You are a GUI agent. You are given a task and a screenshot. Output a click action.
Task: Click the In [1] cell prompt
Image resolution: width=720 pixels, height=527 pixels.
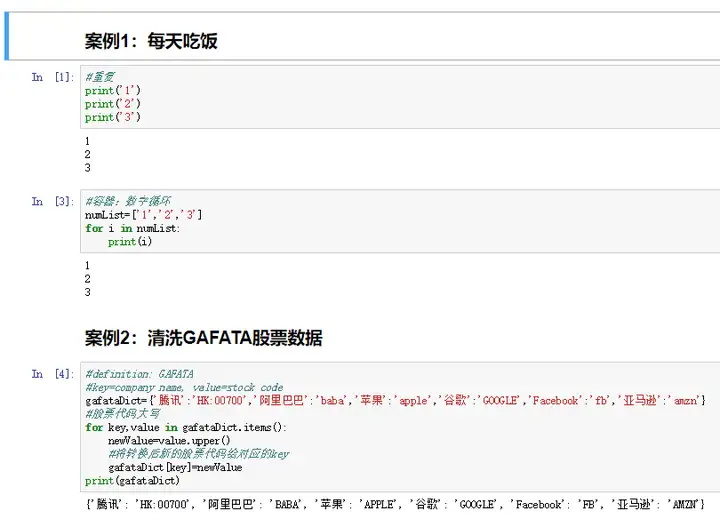coord(53,77)
